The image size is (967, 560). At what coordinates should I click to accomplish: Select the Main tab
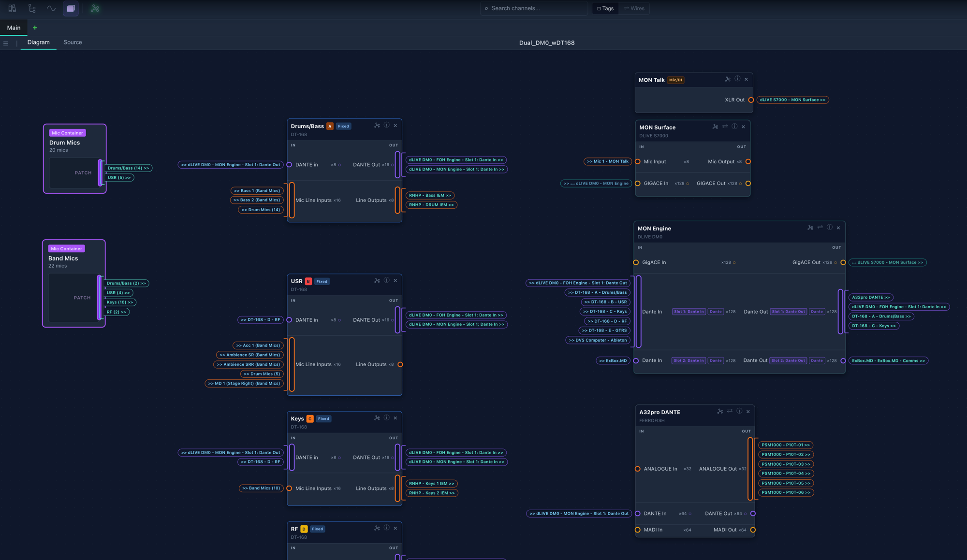14,28
